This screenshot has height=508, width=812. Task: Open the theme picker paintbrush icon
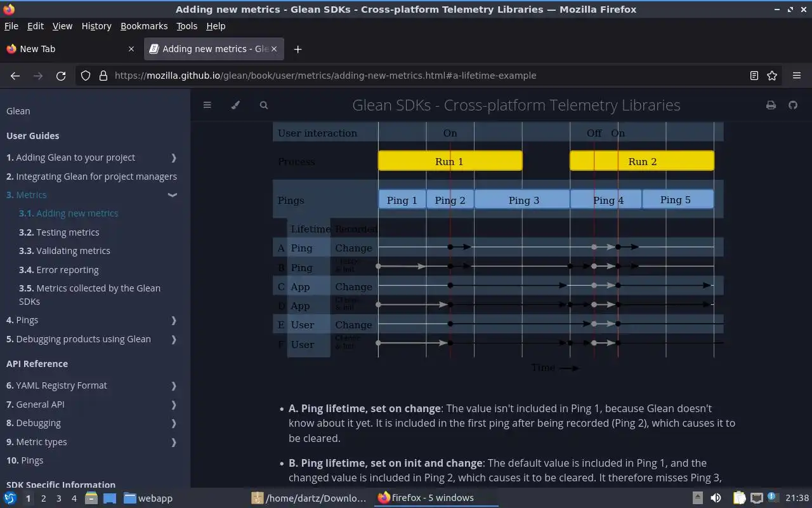click(235, 105)
